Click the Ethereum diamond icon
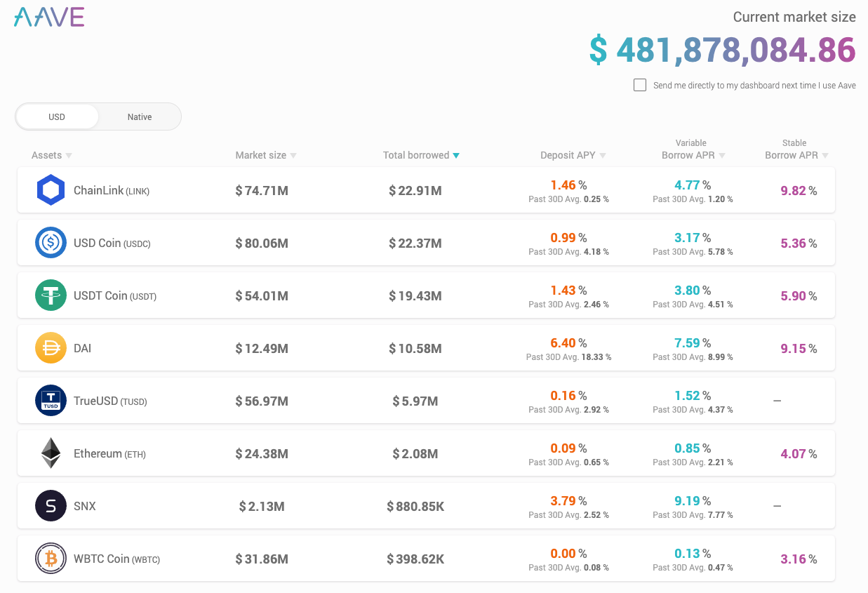868x593 pixels. click(x=51, y=453)
